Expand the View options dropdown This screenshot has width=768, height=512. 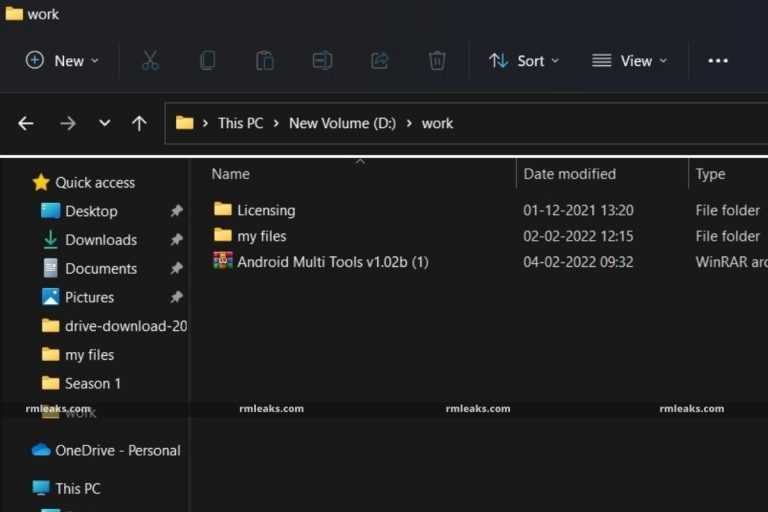pos(629,61)
